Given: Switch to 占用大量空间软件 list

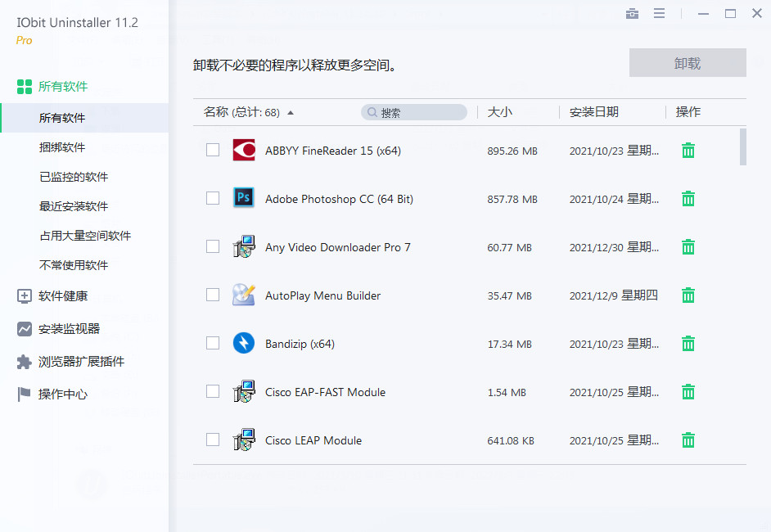Looking at the screenshot, I should point(84,236).
